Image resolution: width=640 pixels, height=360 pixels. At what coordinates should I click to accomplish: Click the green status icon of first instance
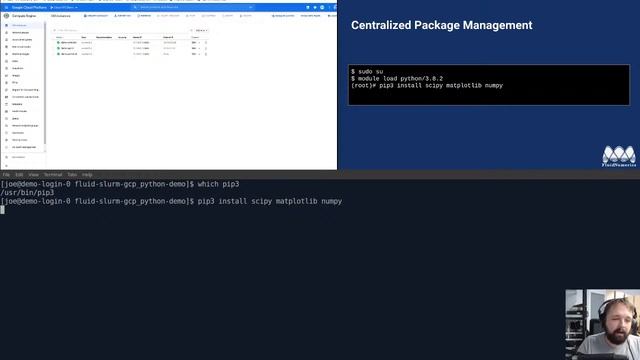click(58, 42)
